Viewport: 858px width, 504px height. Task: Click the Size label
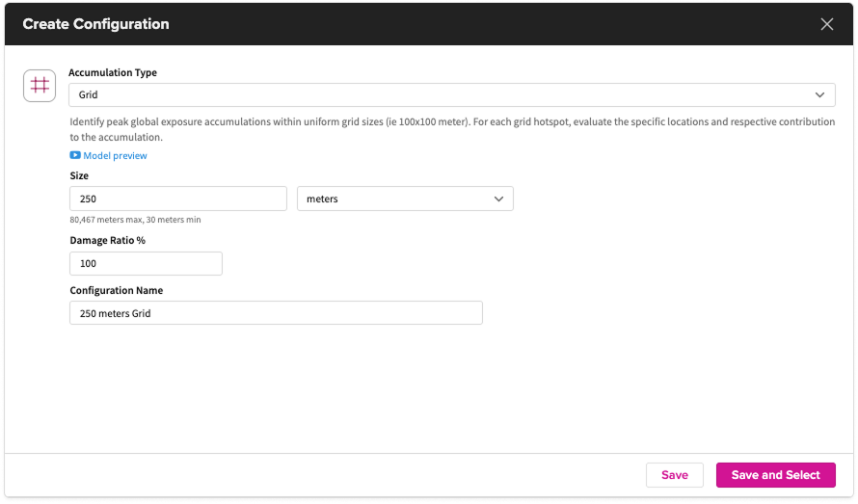79,176
